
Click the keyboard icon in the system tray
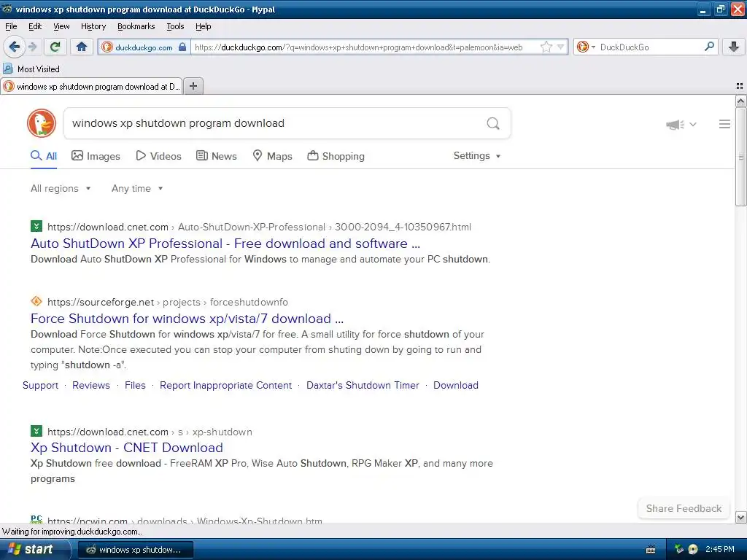(x=650, y=550)
